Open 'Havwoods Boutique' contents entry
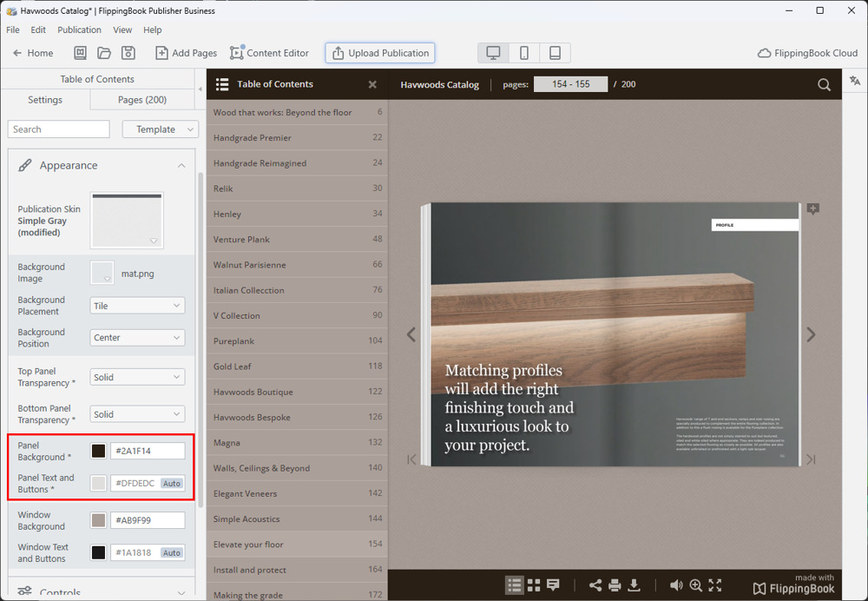The height and width of the screenshot is (601, 868). (297, 392)
